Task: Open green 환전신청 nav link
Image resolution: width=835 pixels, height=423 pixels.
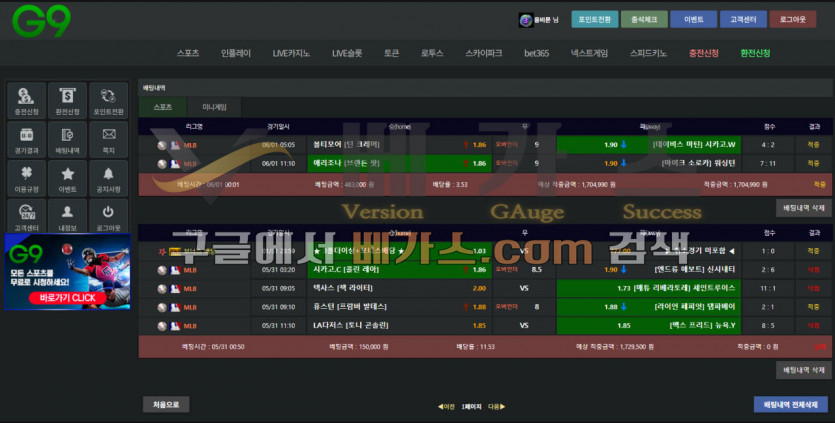Action: coord(755,53)
